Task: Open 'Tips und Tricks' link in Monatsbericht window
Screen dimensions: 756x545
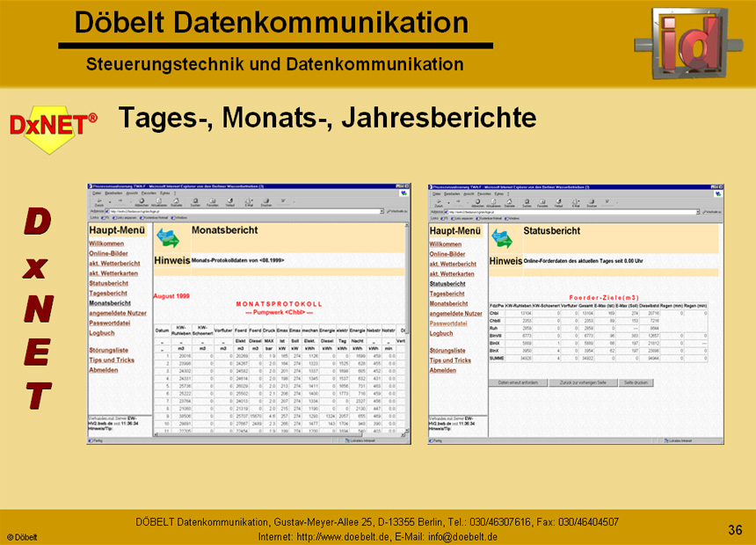Action: pos(112,360)
